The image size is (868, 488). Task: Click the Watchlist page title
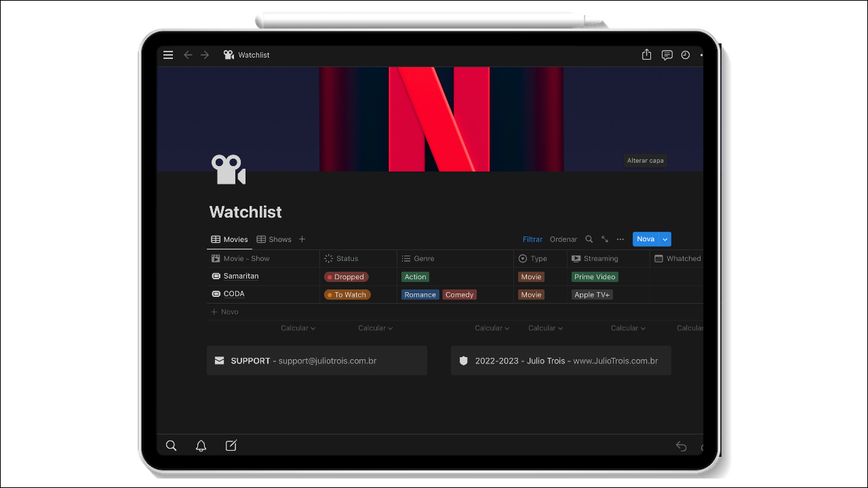[245, 212]
